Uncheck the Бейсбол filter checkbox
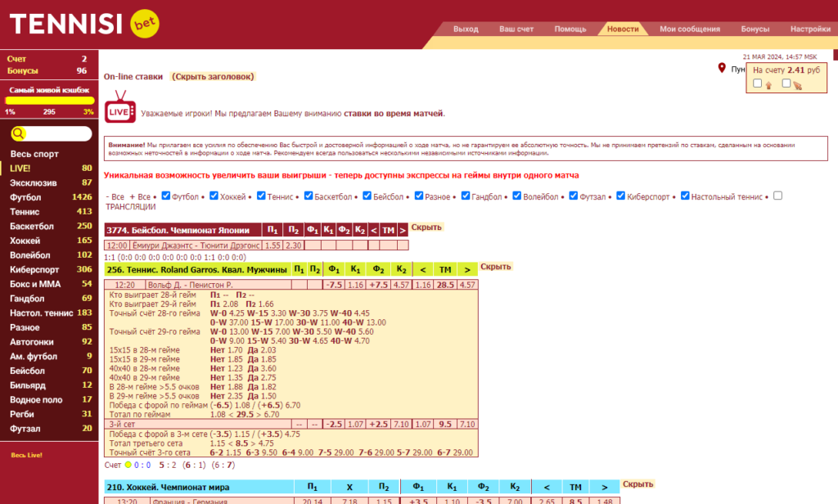838x504 pixels. tap(367, 196)
